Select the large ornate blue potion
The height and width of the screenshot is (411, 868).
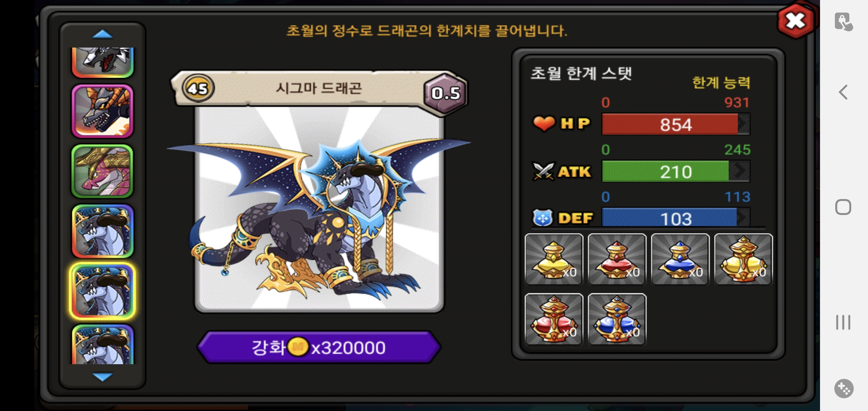617,319
